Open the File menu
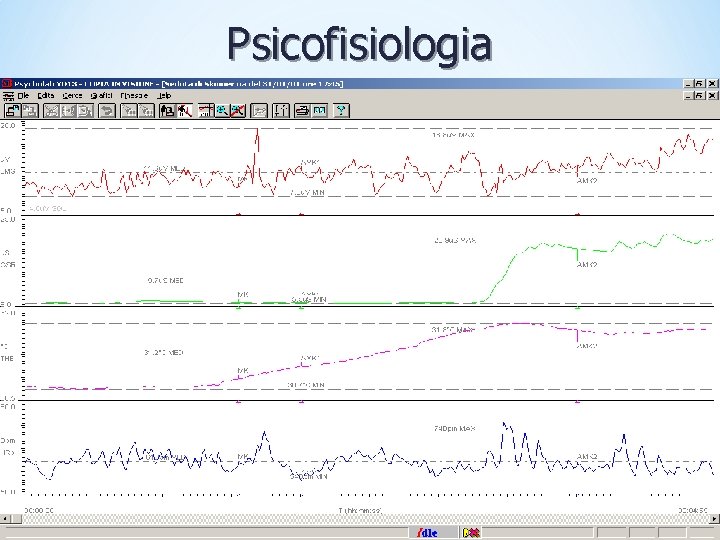Screen dimensions: 720x540 24,96
